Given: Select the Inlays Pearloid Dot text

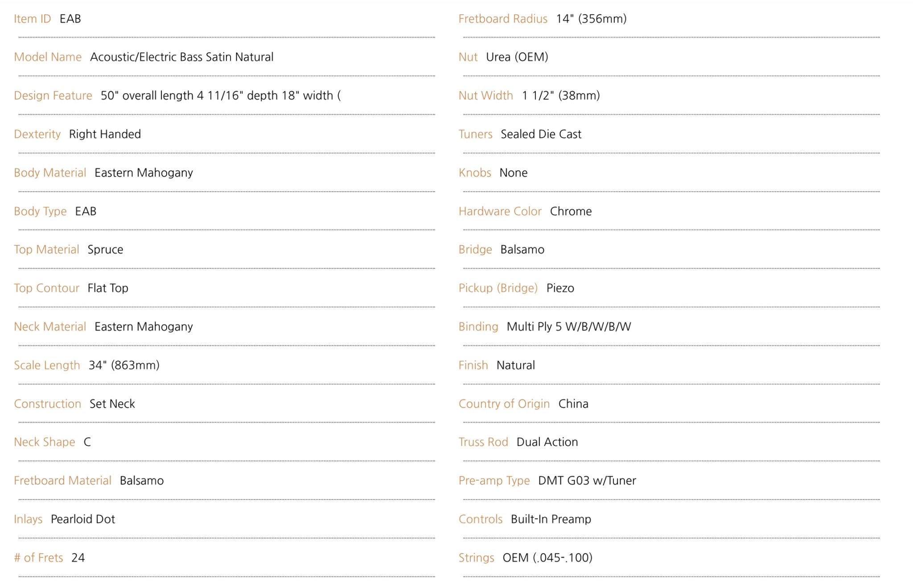Looking at the screenshot, I should (x=83, y=519).
